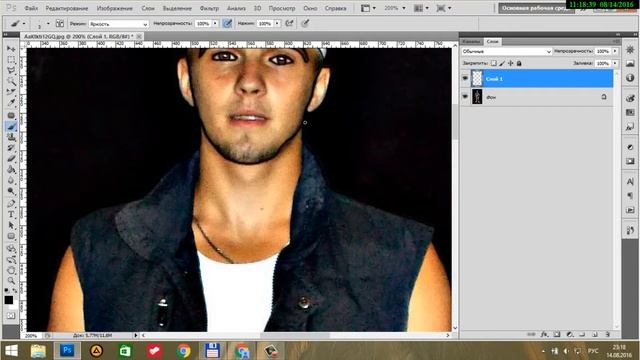Expand brush flow slider arrow

(x=277, y=24)
